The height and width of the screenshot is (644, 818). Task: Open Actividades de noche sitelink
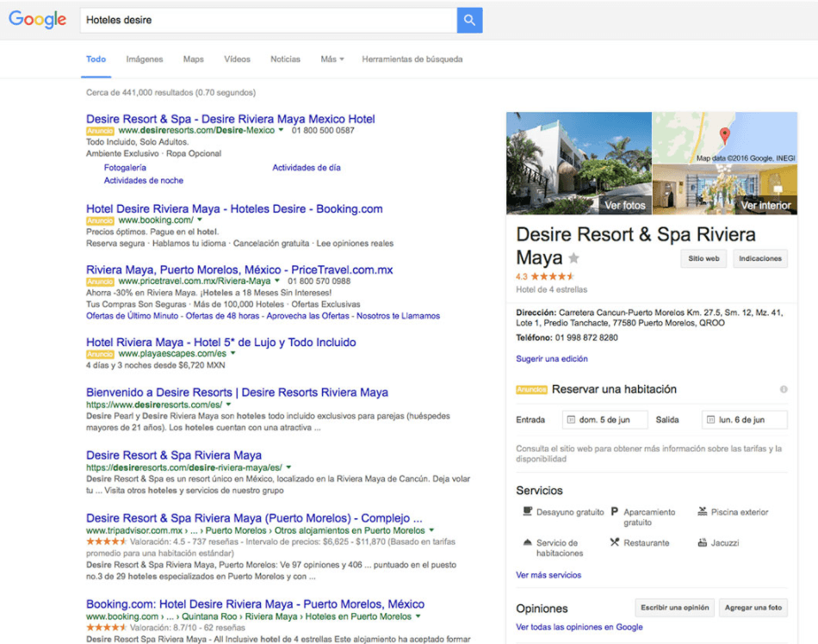144,181
